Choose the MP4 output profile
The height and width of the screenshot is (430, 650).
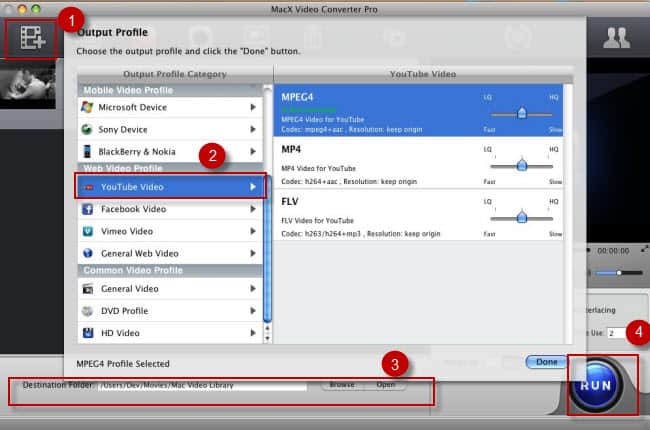(418, 163)
